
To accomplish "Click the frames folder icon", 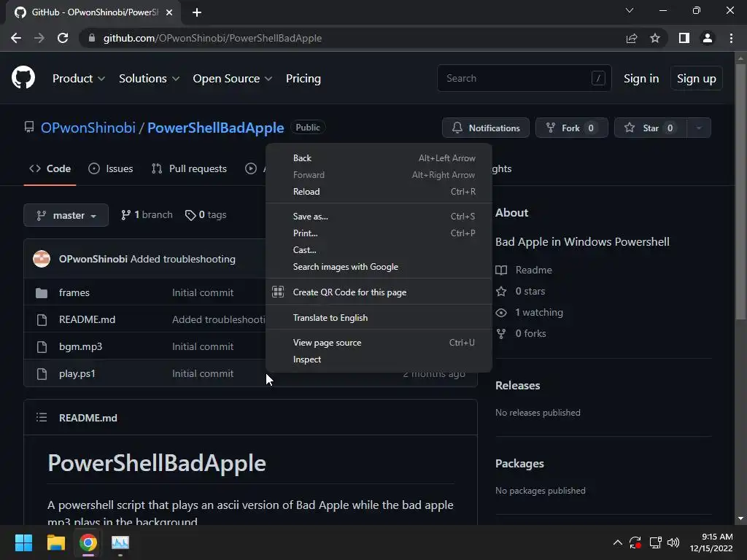I will click(x=42, y=293).
